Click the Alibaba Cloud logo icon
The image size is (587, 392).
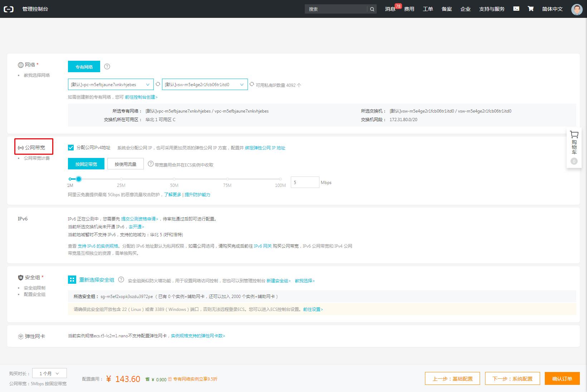(9, 9)
